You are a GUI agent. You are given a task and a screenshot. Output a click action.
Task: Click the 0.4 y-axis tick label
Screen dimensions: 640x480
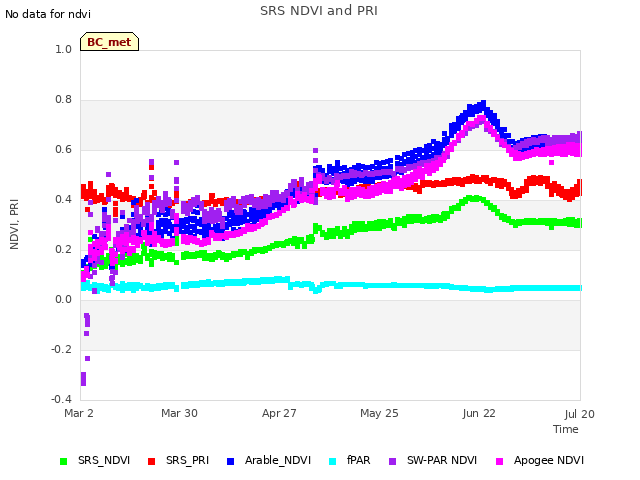click(x=63, y=200)
